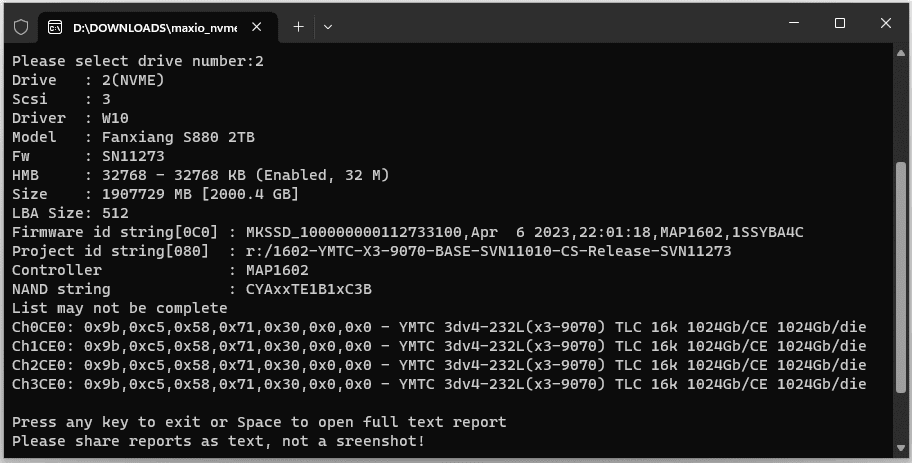
Task: Expand the new tab profile dropdown
Action: coord(327,27)
